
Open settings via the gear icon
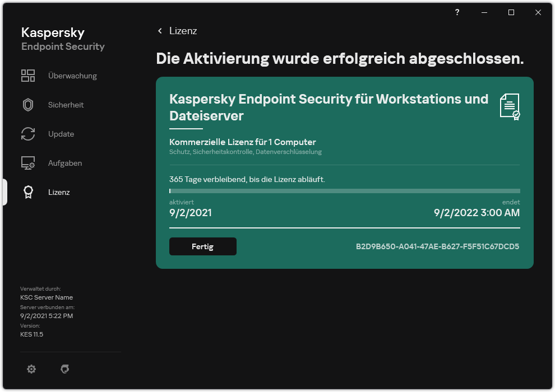tap(31, 369)
